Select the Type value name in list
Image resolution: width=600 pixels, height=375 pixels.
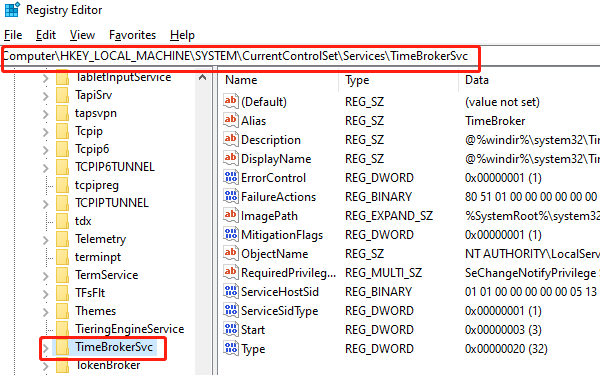pyautogui.click(x=253, y=349)
